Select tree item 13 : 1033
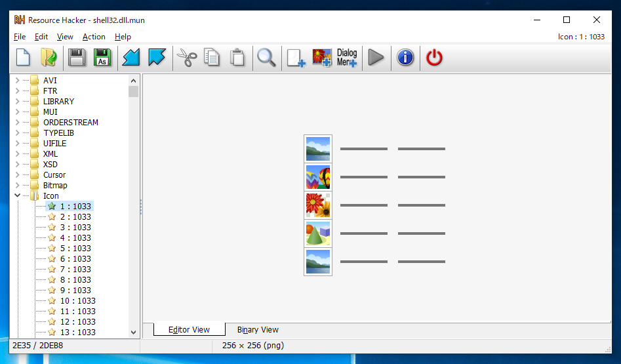Image resolution: width=621 pixels, height=364 pixels. [77, 333]
